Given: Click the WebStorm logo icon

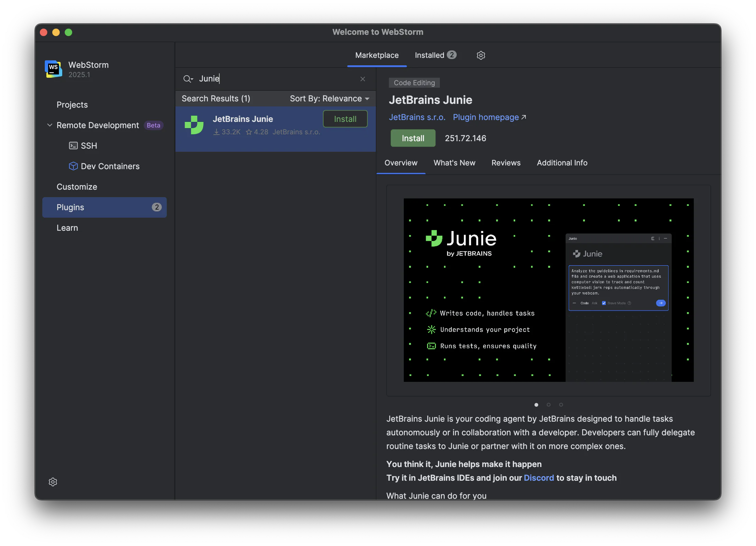Looking at the screenshot, I should point(53,69).
